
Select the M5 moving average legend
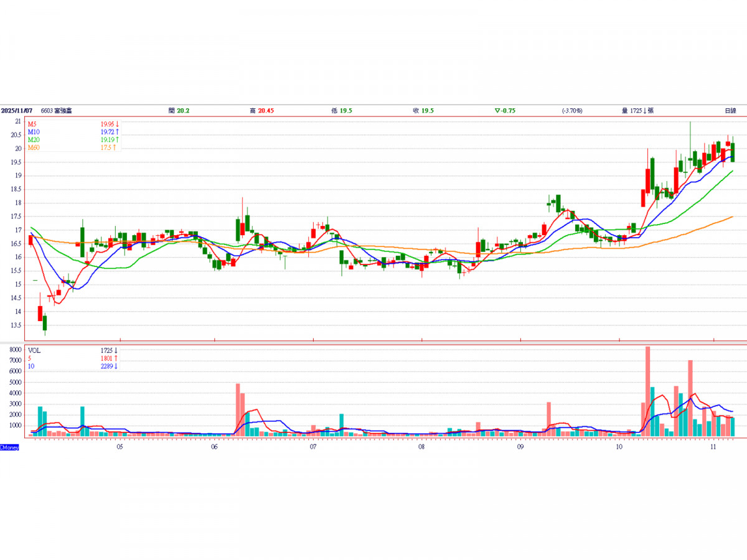tap(32, 124)
